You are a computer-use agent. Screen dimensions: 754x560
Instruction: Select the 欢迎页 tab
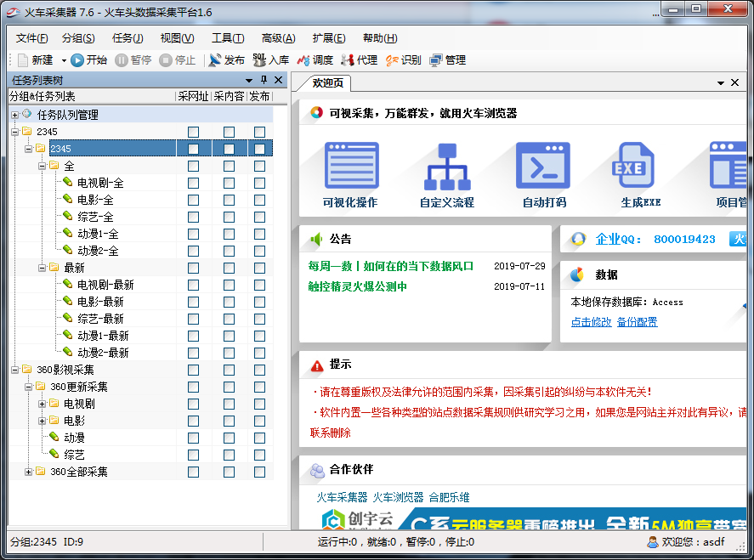(x=328, y=83)
